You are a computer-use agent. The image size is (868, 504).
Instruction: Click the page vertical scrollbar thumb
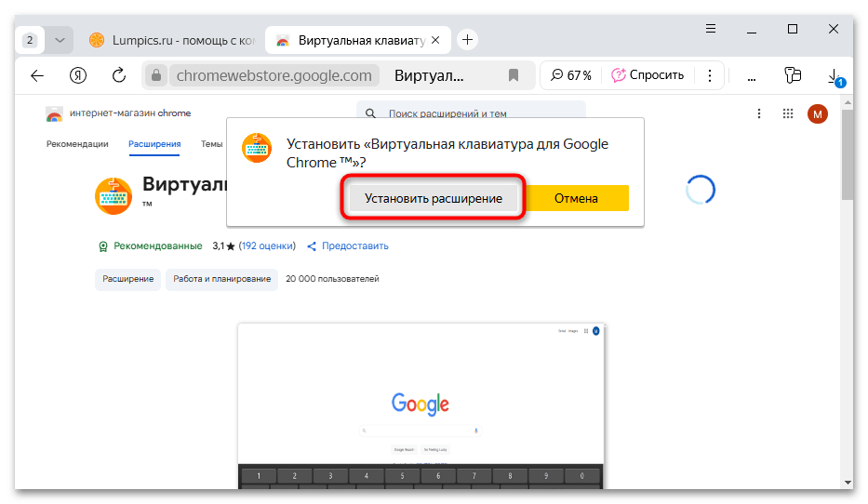click(x=848, y=155)
